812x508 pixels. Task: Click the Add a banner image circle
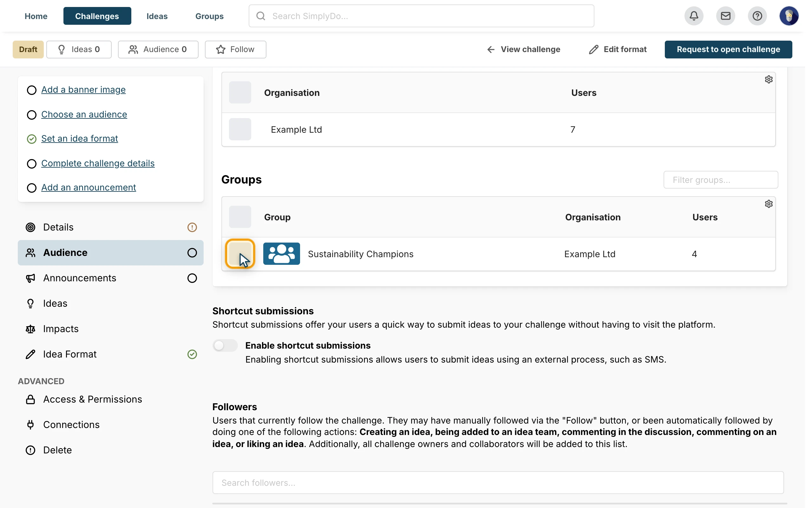point(31,90)
